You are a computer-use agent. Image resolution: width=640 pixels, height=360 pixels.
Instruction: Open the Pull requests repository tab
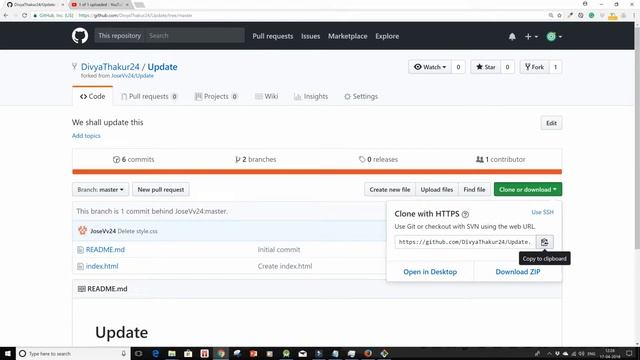click(x=149, y=96)
